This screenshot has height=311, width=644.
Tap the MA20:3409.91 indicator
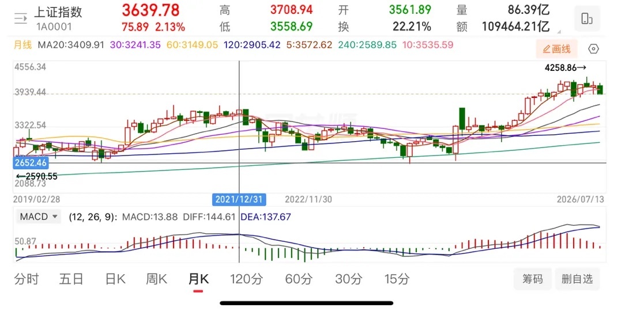pyautogui.click(x=71, y=45)
